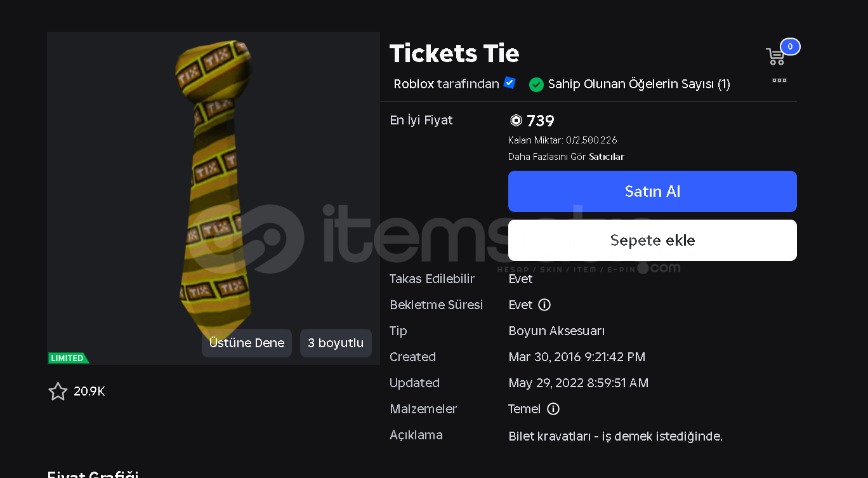Click the Robux currency icon beside 739
Screen dimensions: 868x478
(516, 121)
